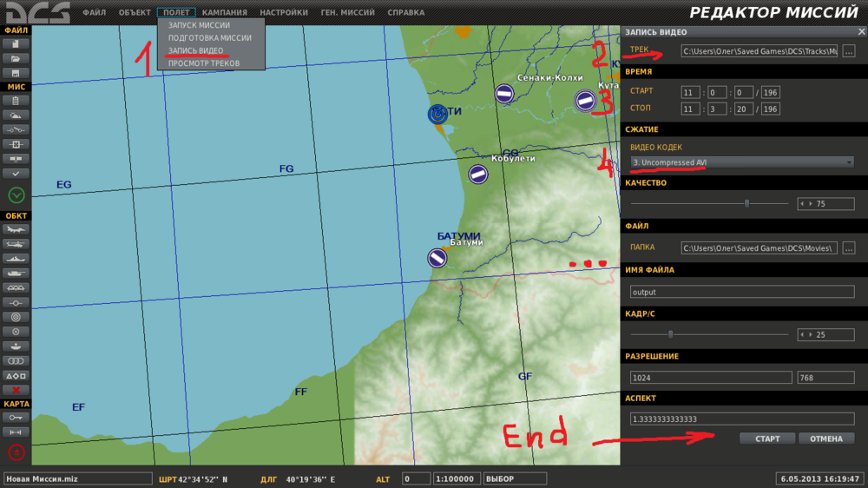Adjust the КАЧЕСТВО quality slider
This screenshot has width=868, height=488.
point(746,204)
